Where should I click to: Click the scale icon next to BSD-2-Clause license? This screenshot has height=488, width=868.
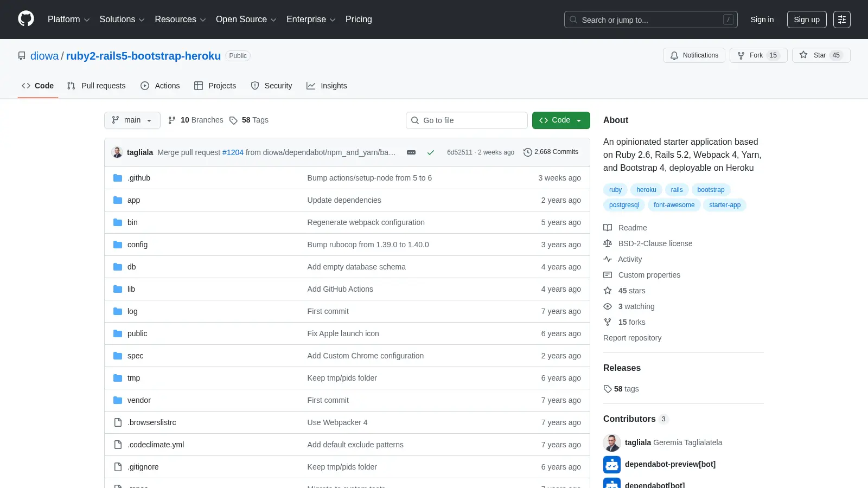(608, 243)
